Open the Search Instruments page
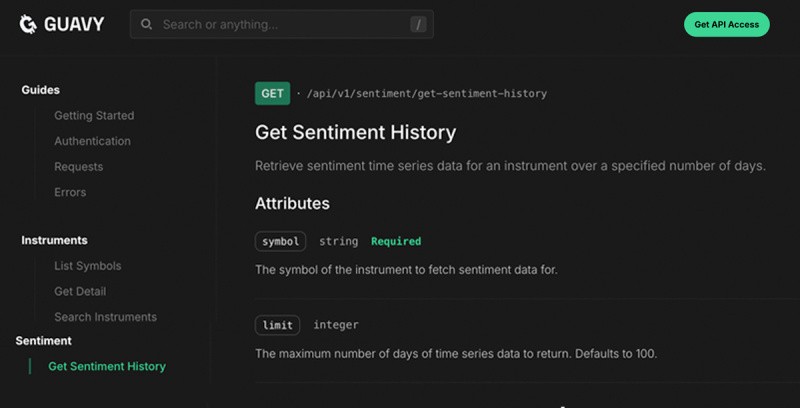Viewport: 800px width, 408px height. pyautogui.click(x=105, y=317)
